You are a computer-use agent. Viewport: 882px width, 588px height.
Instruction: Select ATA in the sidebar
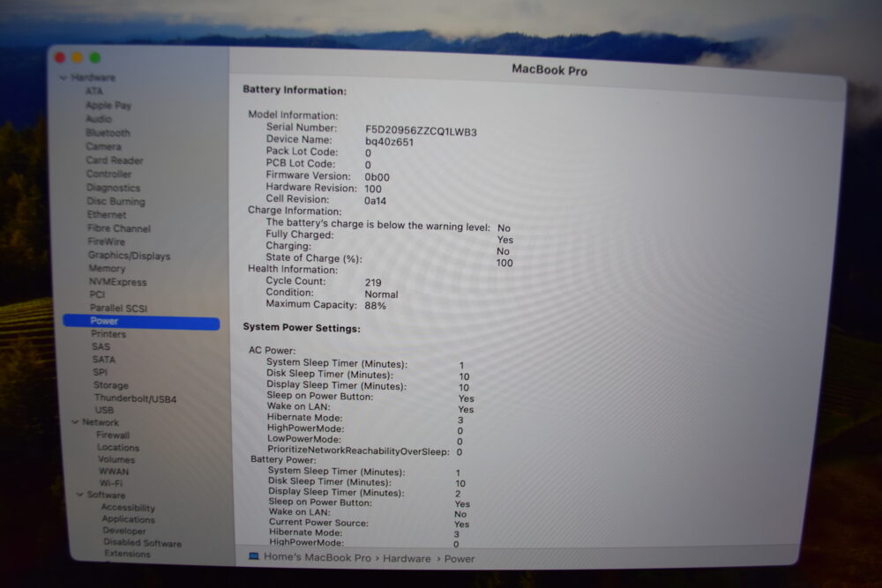(x=94, y=91)
